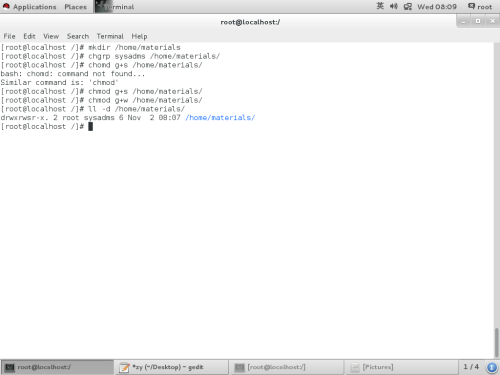Open the Terminal menu
The image size is (500, 375).
110,36
